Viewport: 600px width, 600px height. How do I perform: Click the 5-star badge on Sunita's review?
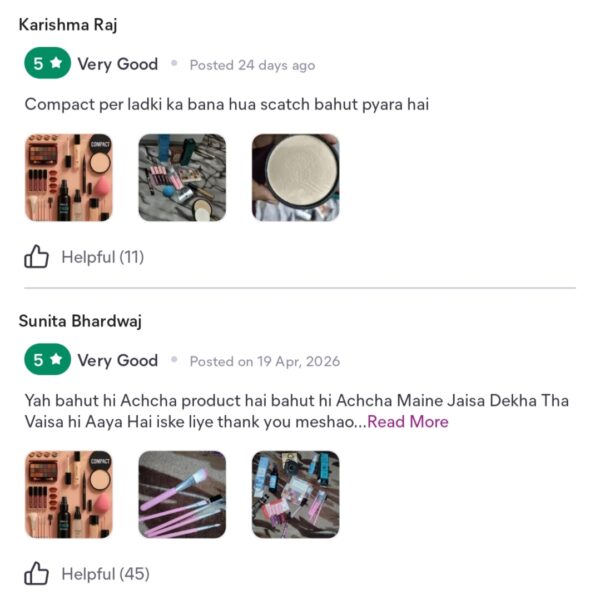[47, 359]
